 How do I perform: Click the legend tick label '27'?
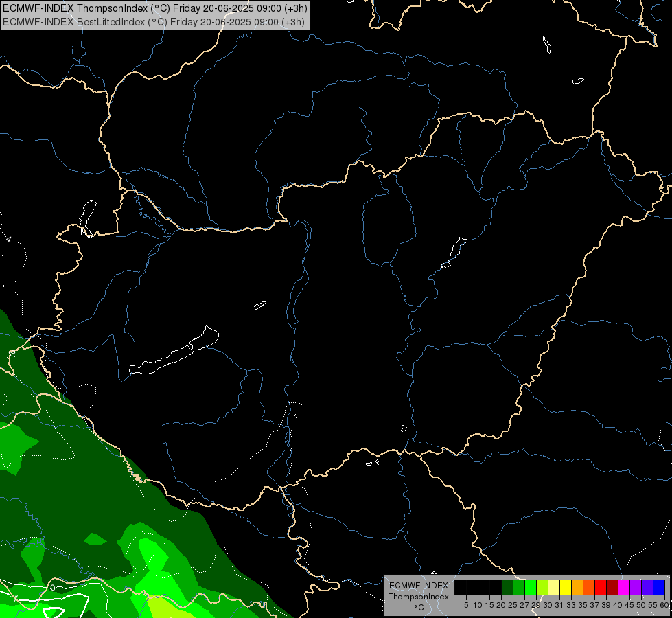tap(524, 605)
